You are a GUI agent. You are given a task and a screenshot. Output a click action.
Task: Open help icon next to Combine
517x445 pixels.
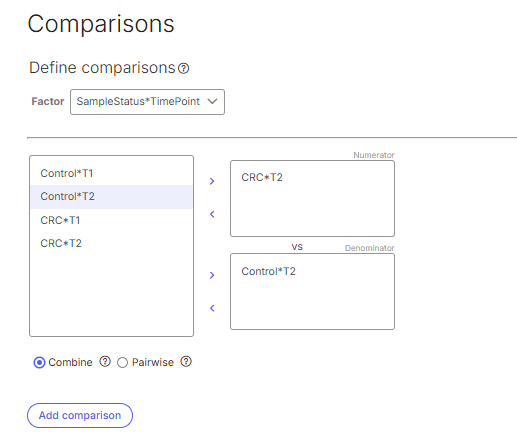105,361
